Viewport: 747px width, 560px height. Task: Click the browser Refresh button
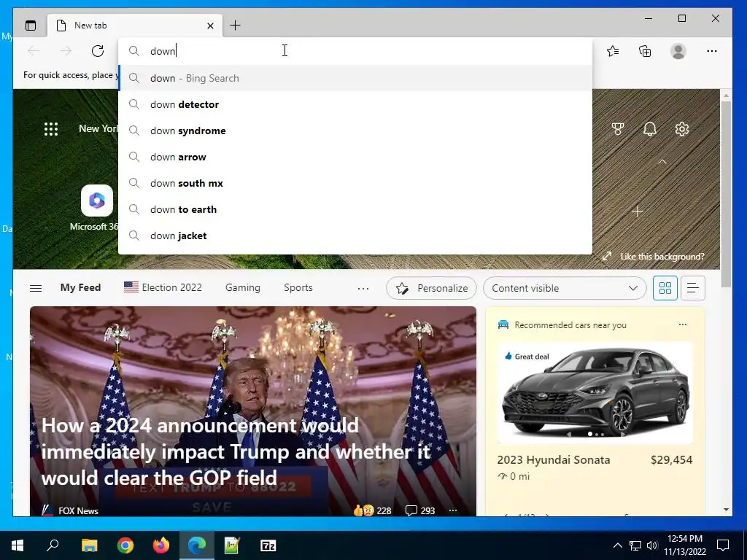[98, 51]
